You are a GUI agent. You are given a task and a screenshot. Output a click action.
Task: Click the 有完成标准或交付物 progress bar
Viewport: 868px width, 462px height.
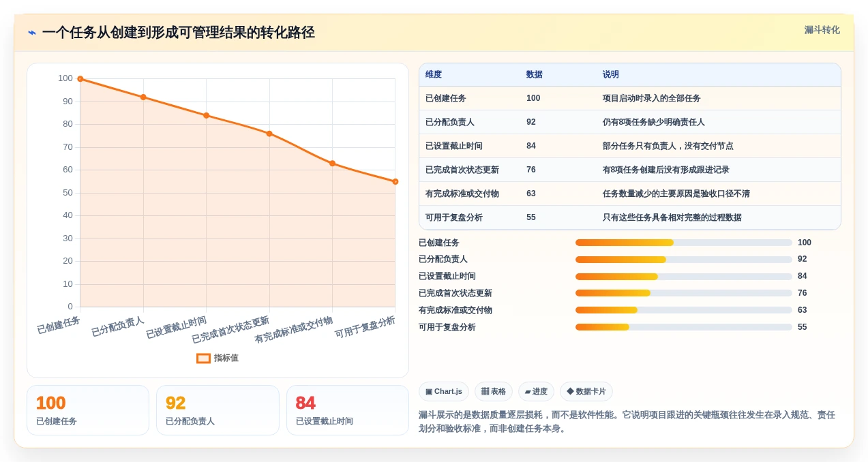click(684, 310)
